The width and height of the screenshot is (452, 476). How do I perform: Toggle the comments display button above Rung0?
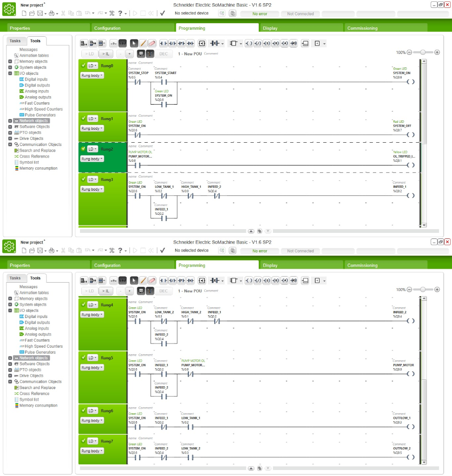141,53
